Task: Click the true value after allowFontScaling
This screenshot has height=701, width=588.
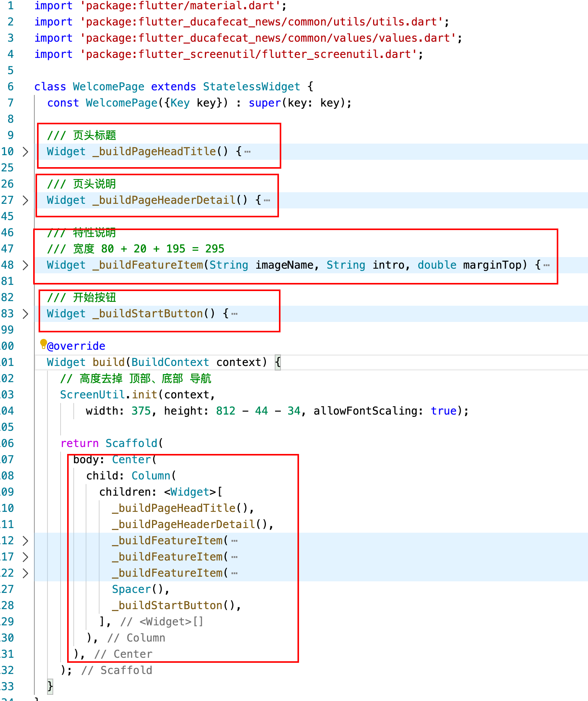Action: pyautogui.click(x=443, y=411)
